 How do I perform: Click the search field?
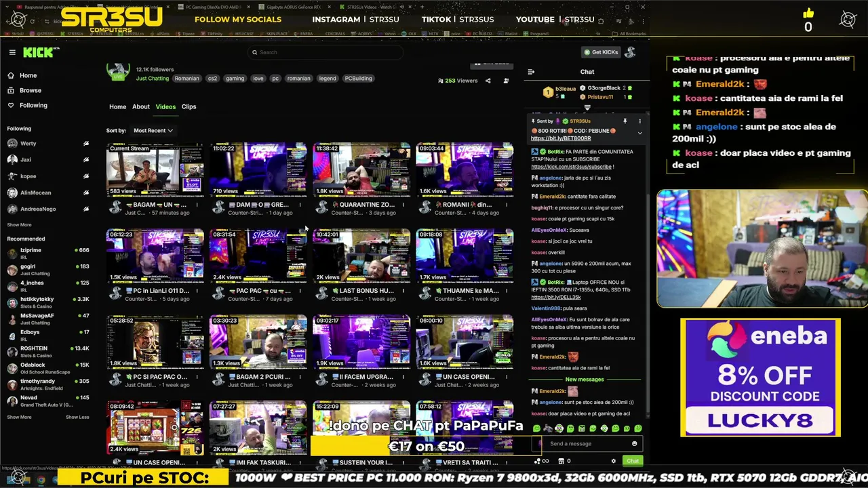pos(325,52)
